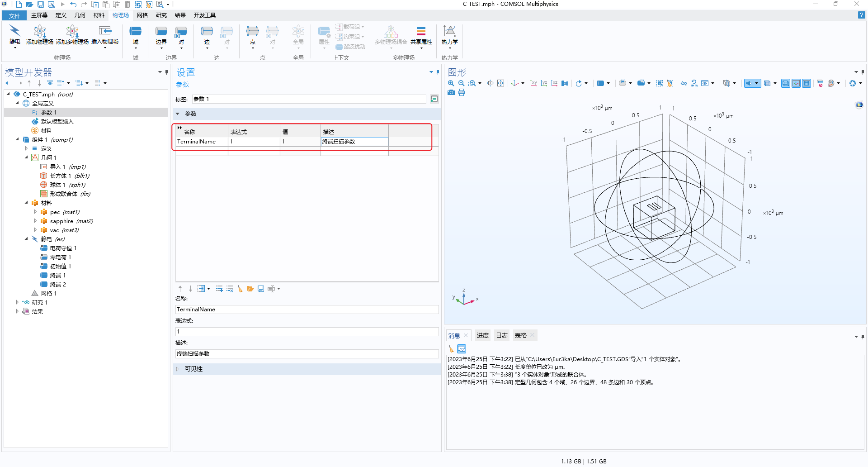Open the 域 (Domains) dropdown in ribbon

point(136,36)
